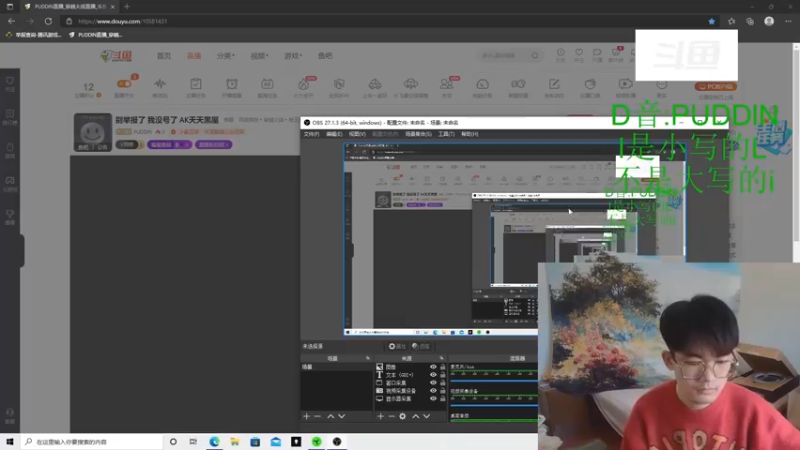The width and height of the screenshot is (800, 450).
Task: Add a new scene in OBS scenes panel
Action: [x=306, y=416]
